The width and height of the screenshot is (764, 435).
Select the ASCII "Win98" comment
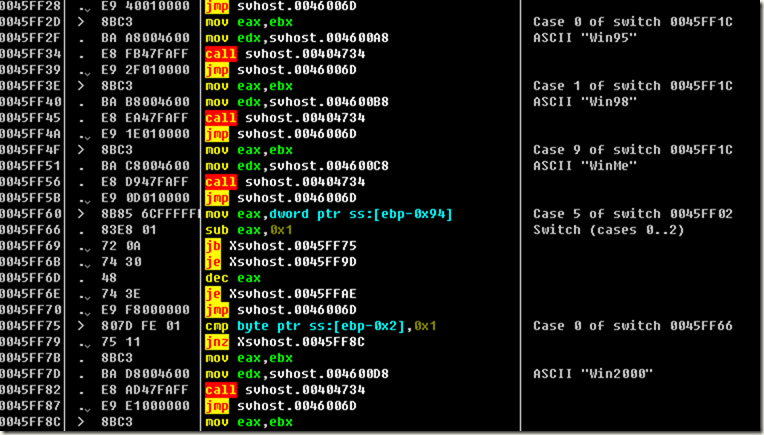(575, 101)
